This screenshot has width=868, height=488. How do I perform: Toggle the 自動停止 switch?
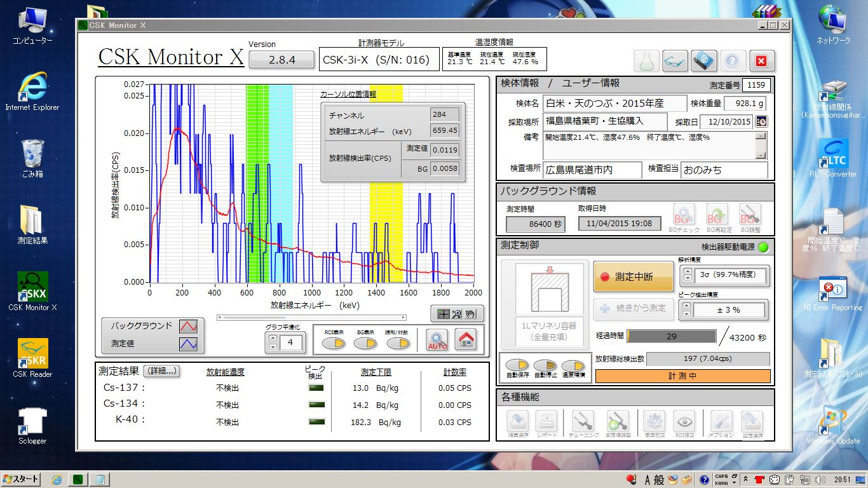point(545,365)
